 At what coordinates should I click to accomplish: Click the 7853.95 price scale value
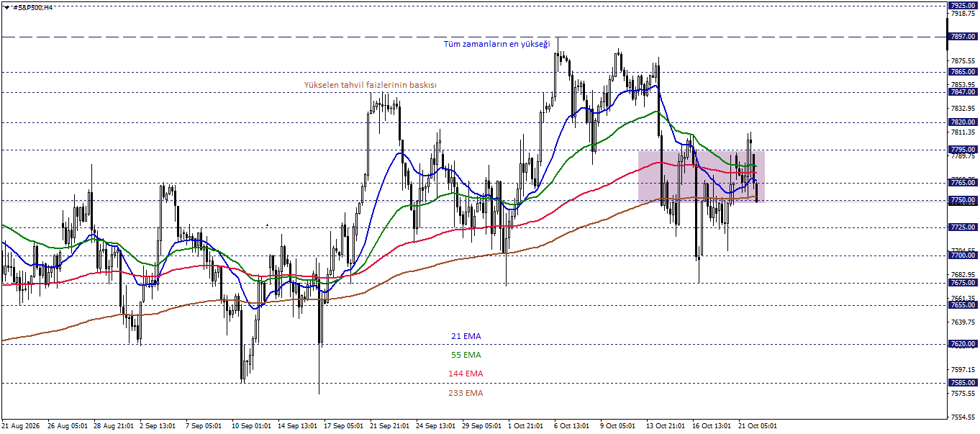[963, 84]
